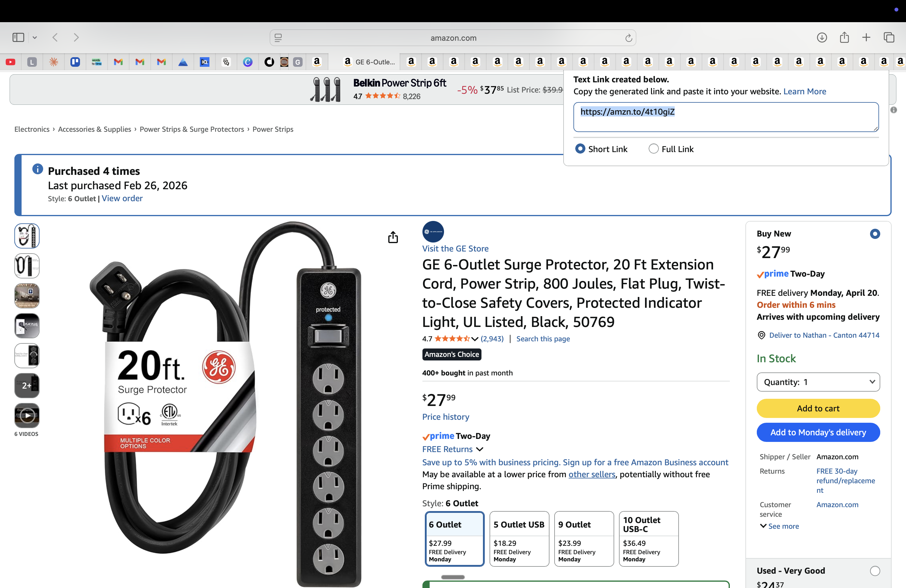Open the 2+ more images thumbnail
Viewport: 906px width, 588px height.
[27, 385]
